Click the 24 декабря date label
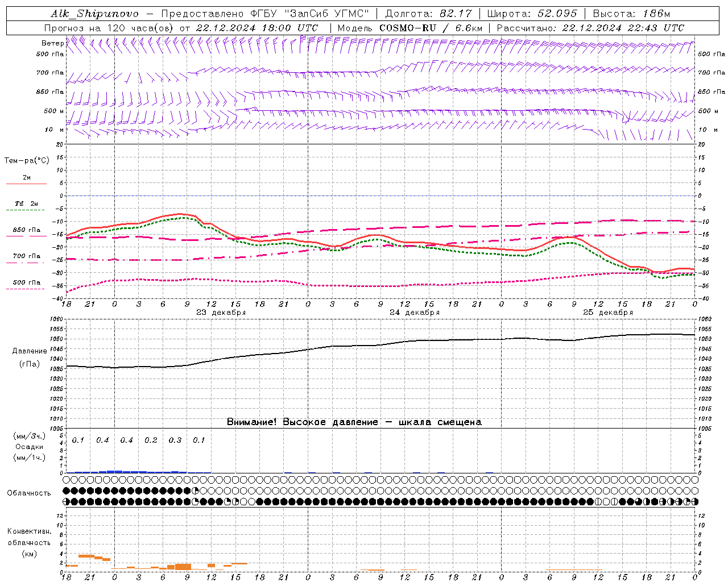Image resolution: width=728 pixels, height=582 pixels. [414, 313]
